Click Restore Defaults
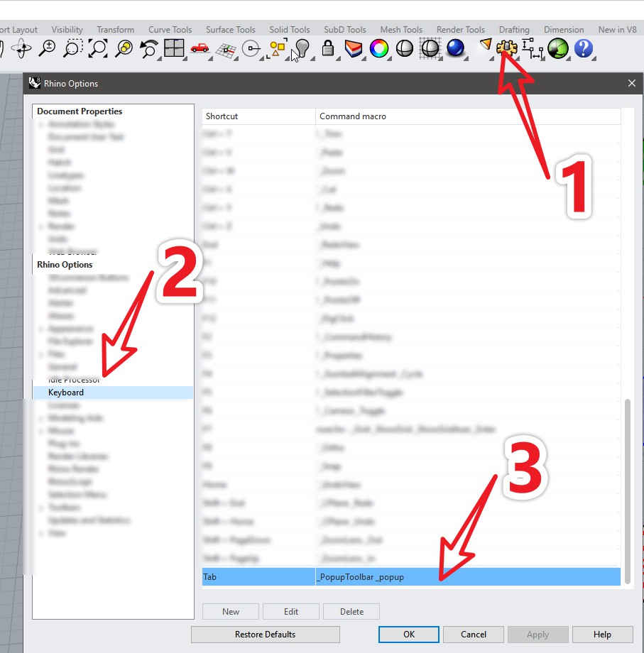Image resolution: width=644 pixels, height=653 pixels. [266, 635]
